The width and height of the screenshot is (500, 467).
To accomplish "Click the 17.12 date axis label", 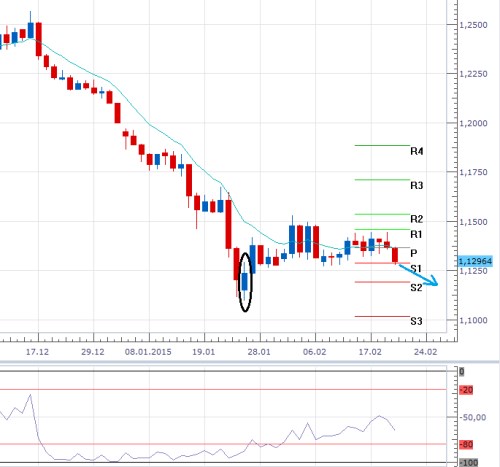I will pyautogui.click(x=37, y=352).
